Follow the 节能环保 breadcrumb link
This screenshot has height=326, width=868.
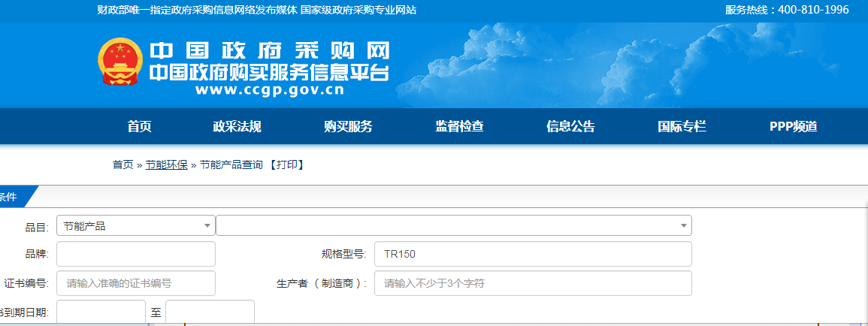click(166, 165)
